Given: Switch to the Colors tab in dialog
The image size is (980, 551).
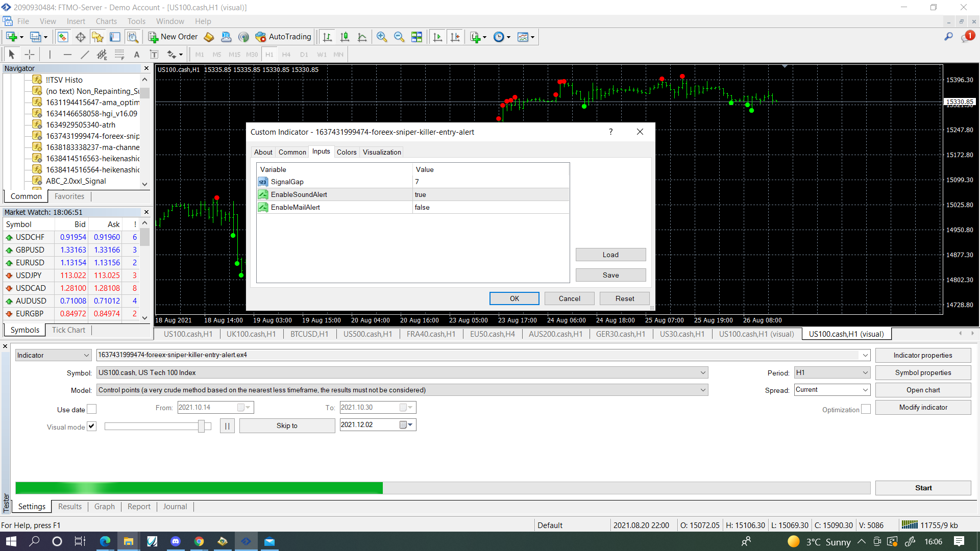Looking at the screenshot, I should pyautogui.click(x=347, y=152).
